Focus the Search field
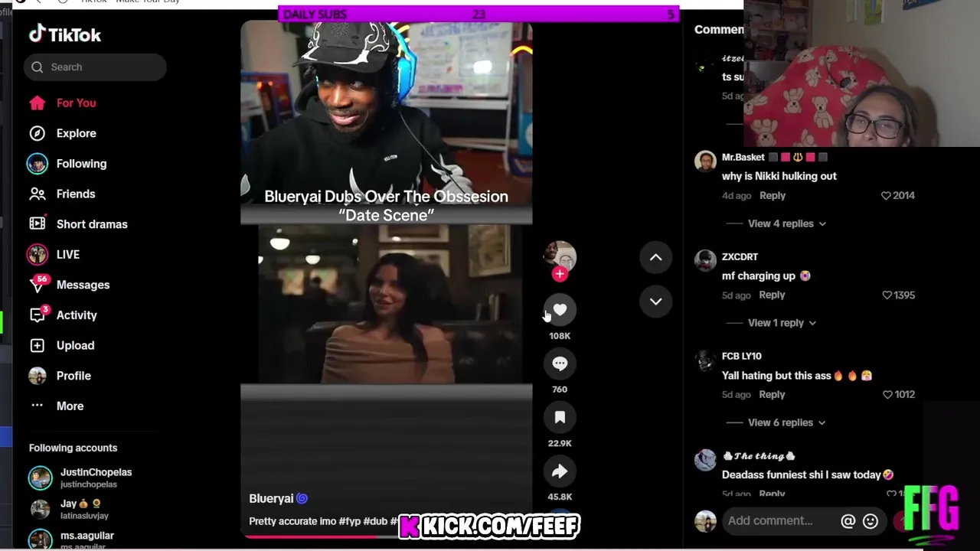The width and height of the screenshot is (980, 551). 95,67
